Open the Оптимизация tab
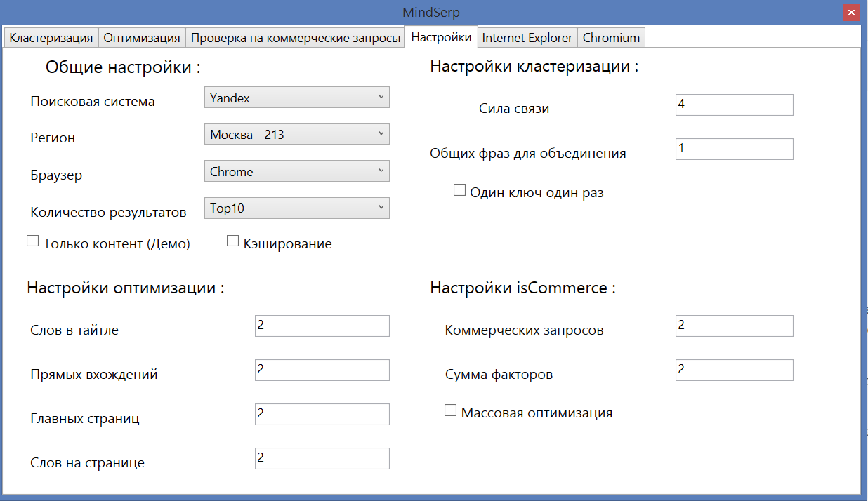This screenshot has height=501, width=868. point(142,38)
